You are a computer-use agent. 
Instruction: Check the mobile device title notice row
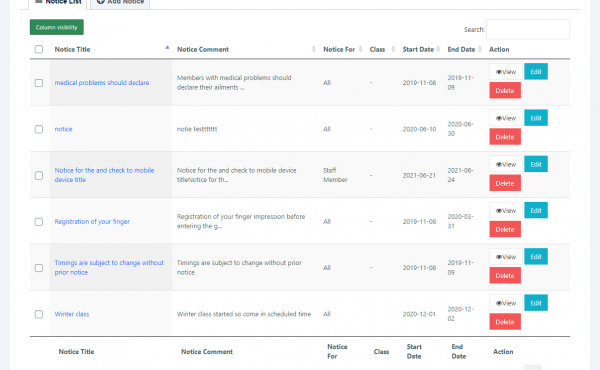pyautogui.click(x=39, y=176)
